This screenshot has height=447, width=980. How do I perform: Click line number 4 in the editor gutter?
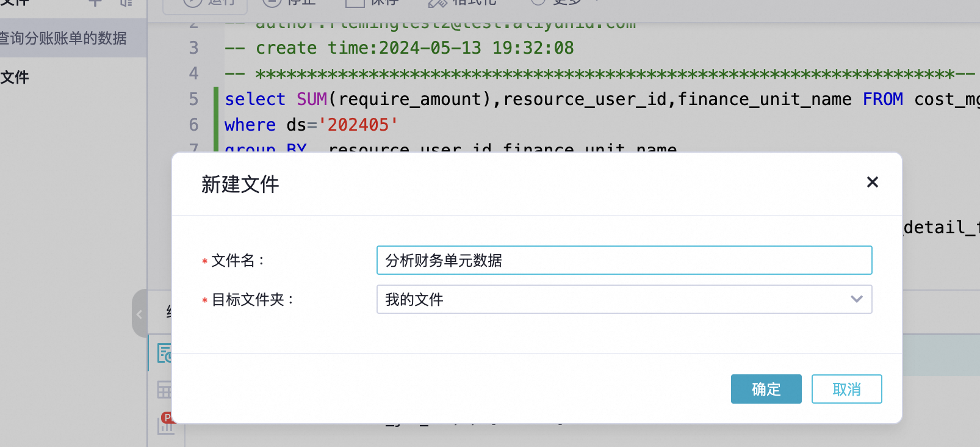[x=193, y=73]
